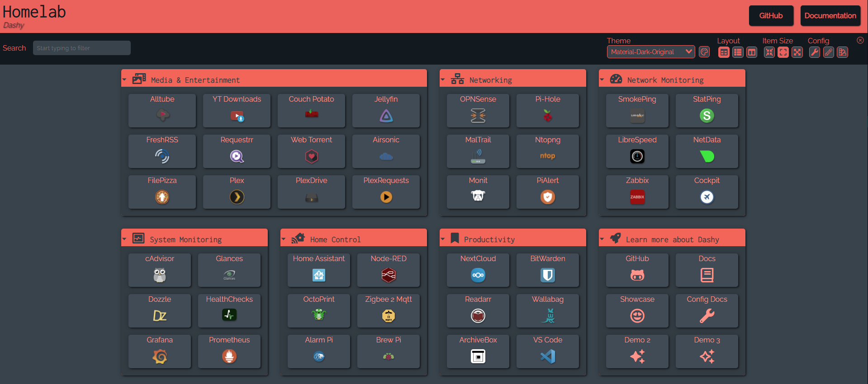This screenshot has width=868, height=384.
Task: Open the ArchiveBox tile
Action: pyautogui.click(x=478, y=351)
